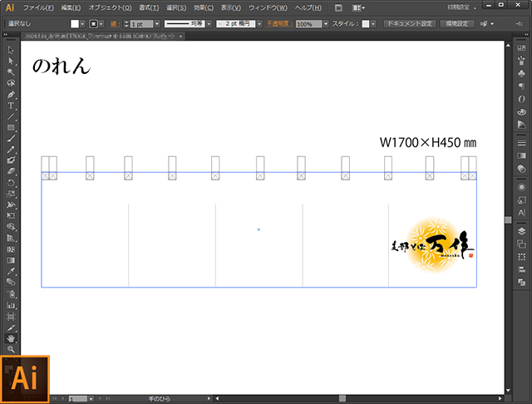This screenshot has height=404, width=532.
Task: Select the Zoom magnifier tool
Action: 11,349
